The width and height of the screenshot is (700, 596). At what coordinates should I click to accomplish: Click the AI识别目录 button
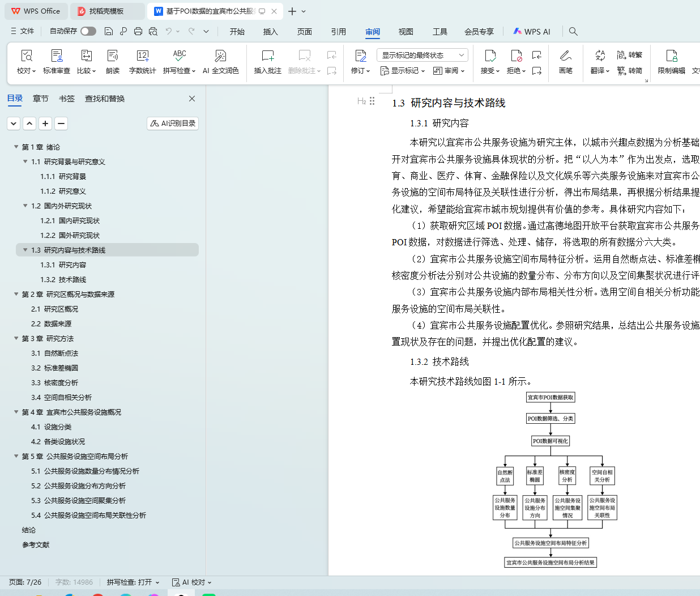tap(173, 124)
